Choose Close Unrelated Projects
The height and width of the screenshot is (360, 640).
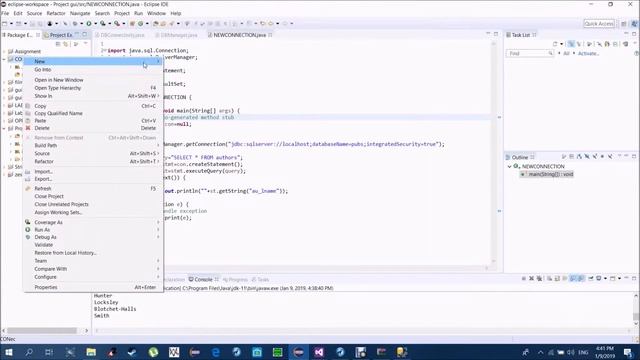pyautogui.click(x=93, y=204)
